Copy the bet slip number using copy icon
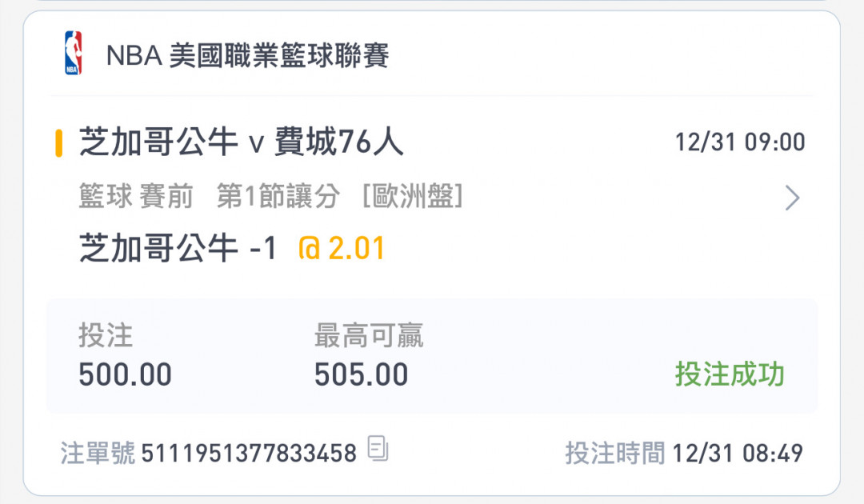 (x=378, y=449)
